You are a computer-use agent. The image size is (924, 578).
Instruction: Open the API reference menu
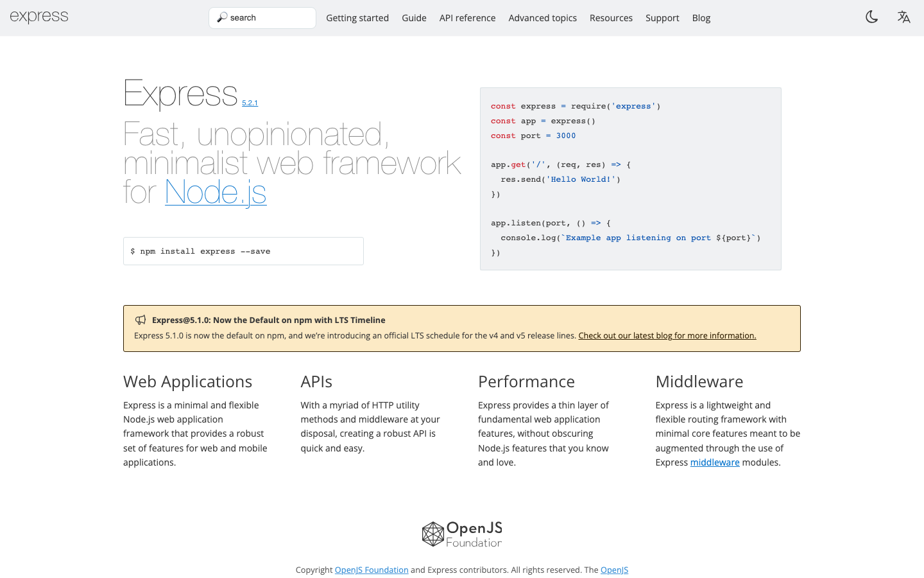(467, 18)
